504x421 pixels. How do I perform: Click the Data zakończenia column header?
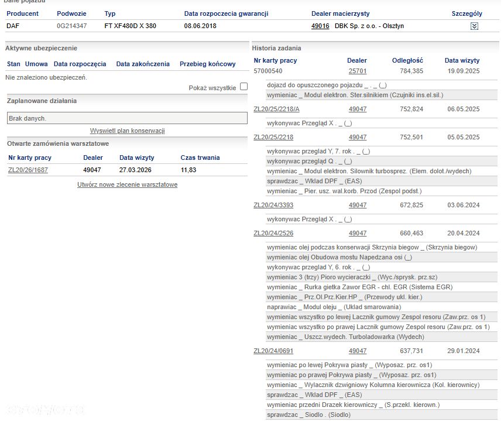[143, 64]
